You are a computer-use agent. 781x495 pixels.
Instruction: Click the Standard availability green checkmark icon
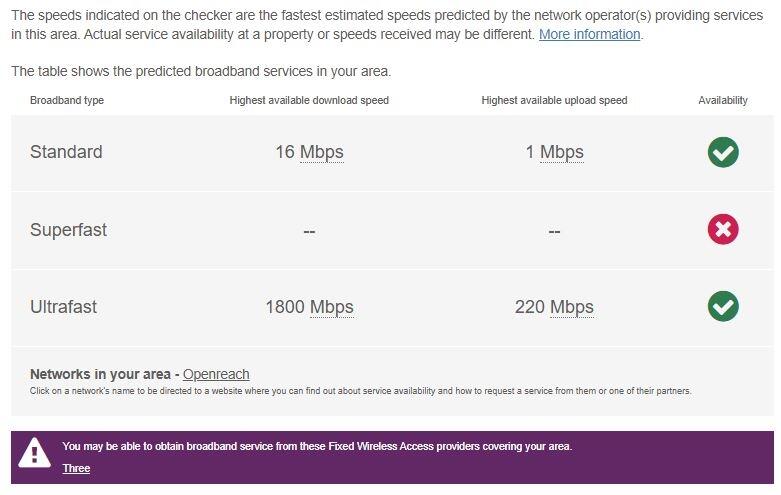(723, 152)
